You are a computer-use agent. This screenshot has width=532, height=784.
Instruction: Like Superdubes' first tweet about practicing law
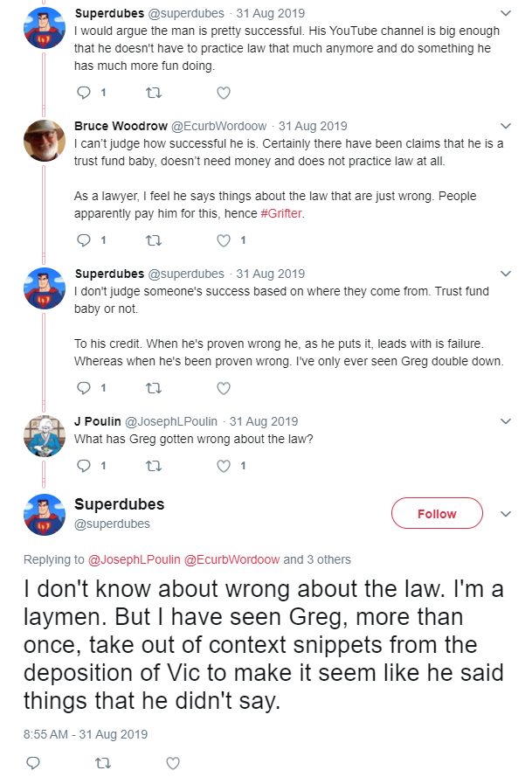224,93
